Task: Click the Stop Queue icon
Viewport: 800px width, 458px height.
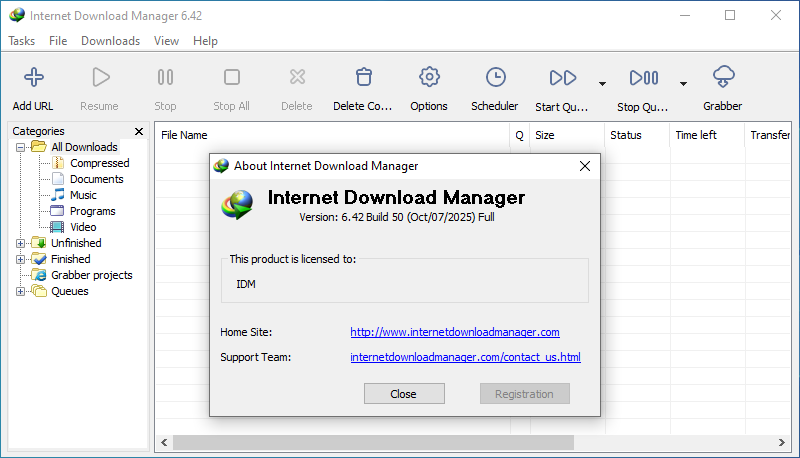Action: point(644,78)
